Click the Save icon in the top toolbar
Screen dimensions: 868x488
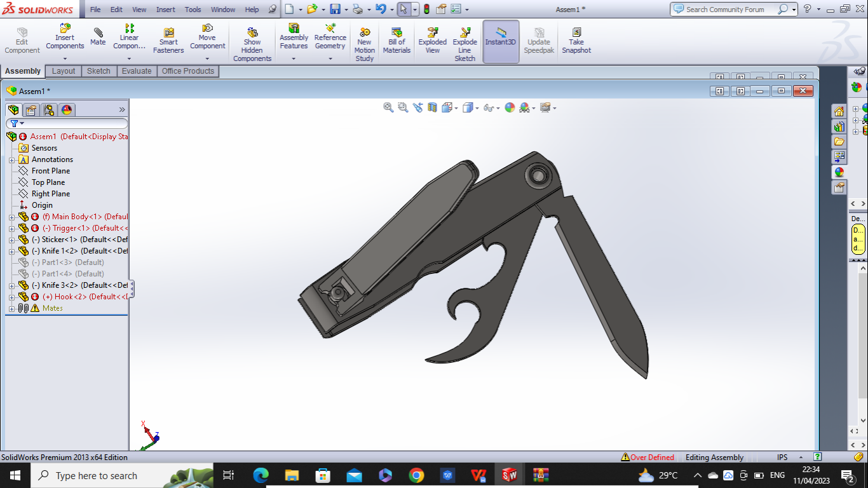[x=335, y=9]
